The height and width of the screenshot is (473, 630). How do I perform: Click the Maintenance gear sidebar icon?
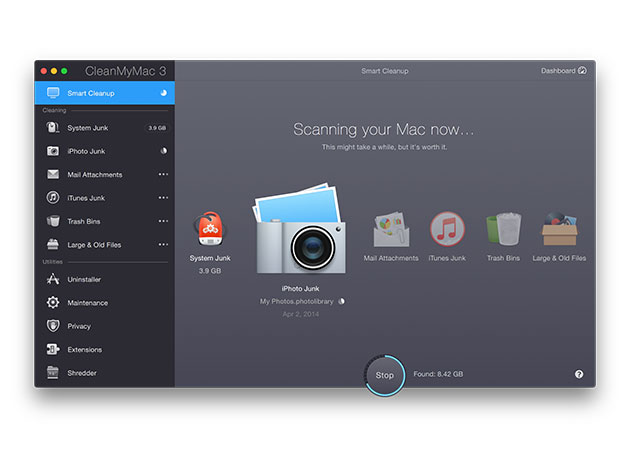click(x=53, y=303)
